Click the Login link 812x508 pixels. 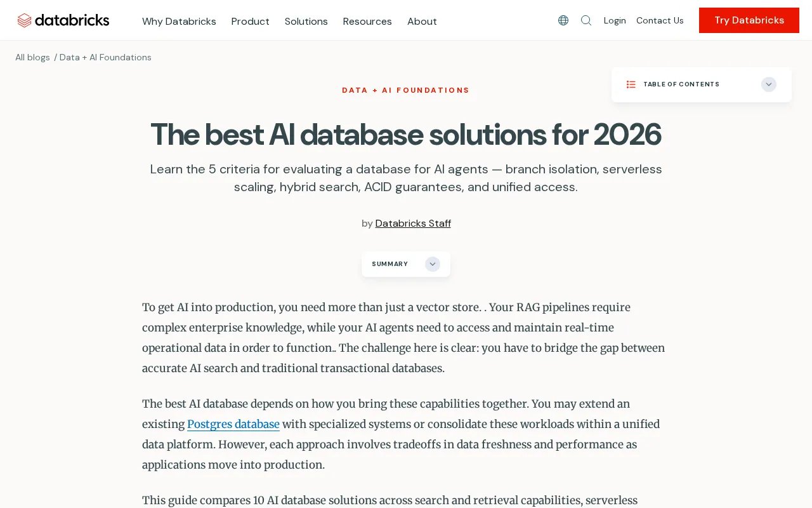point(615,20)
